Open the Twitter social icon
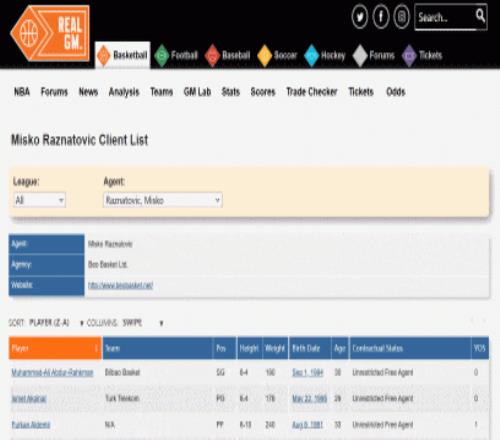500x440 pixels. [x=360, y=16]
